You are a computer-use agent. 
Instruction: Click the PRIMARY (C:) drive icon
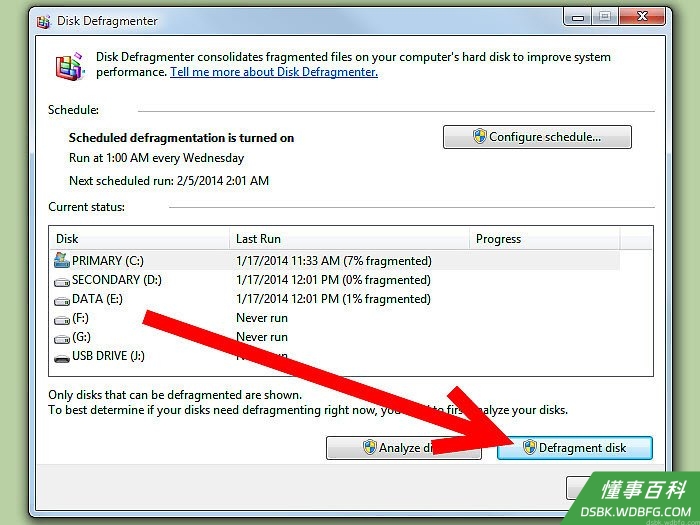62,260
